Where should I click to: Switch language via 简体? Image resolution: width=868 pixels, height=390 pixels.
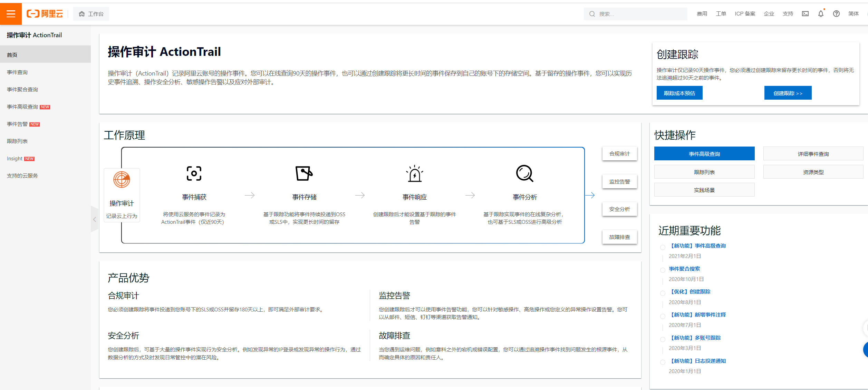pos(853,14)
